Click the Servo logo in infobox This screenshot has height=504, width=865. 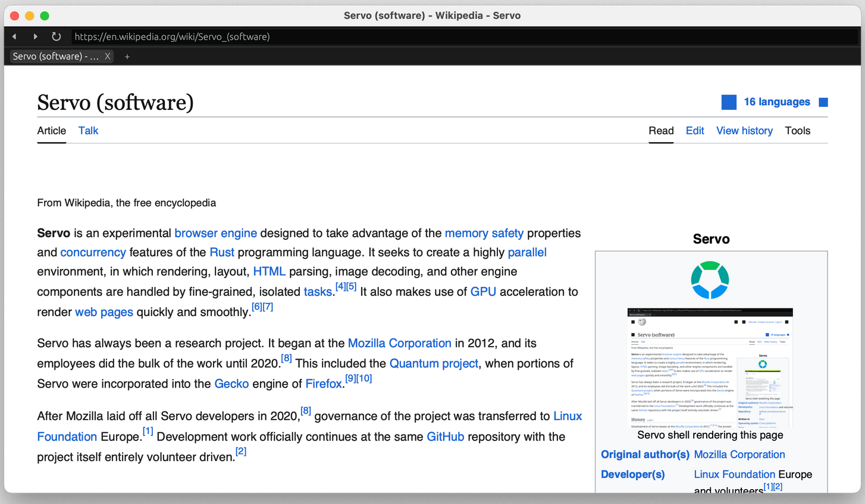710,280
